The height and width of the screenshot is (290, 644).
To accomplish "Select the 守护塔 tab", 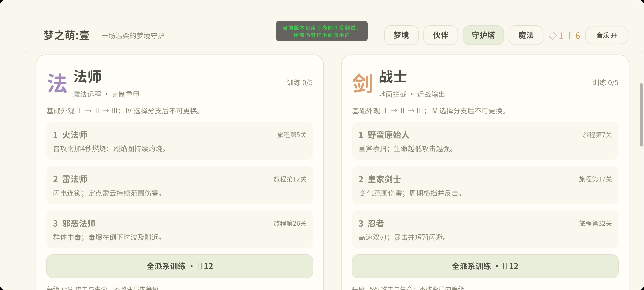I will 483,35.
